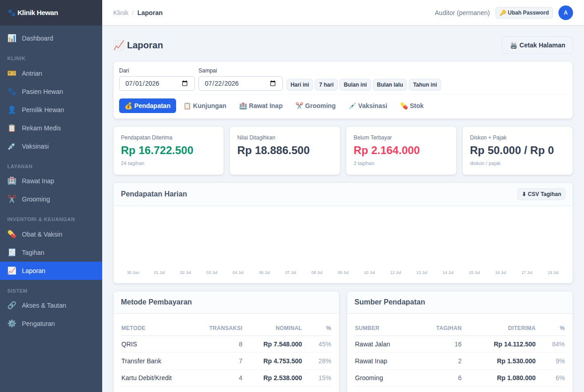The image size is (584, 392).
Task: Apply the 7 hari date preset
Action: tap(326, 85)
